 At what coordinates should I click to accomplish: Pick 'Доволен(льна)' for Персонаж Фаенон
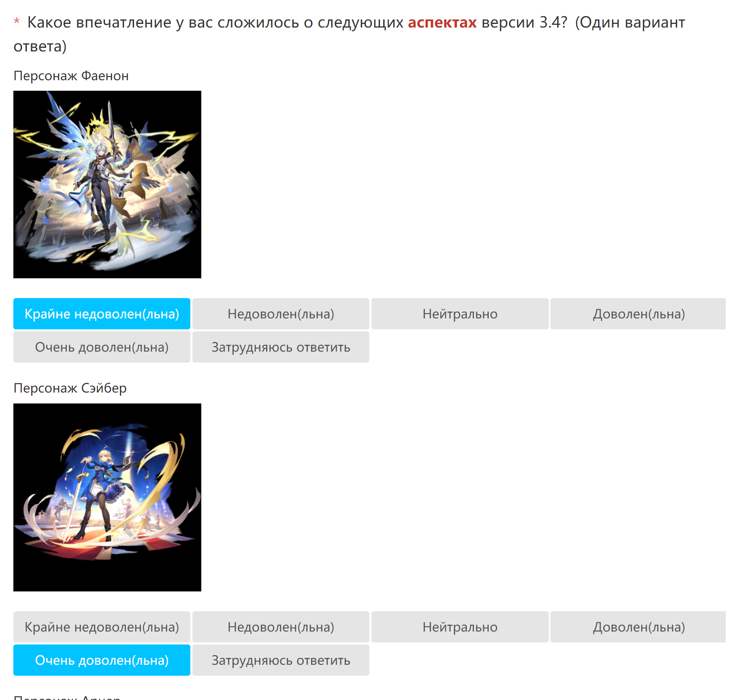(638, 314)
